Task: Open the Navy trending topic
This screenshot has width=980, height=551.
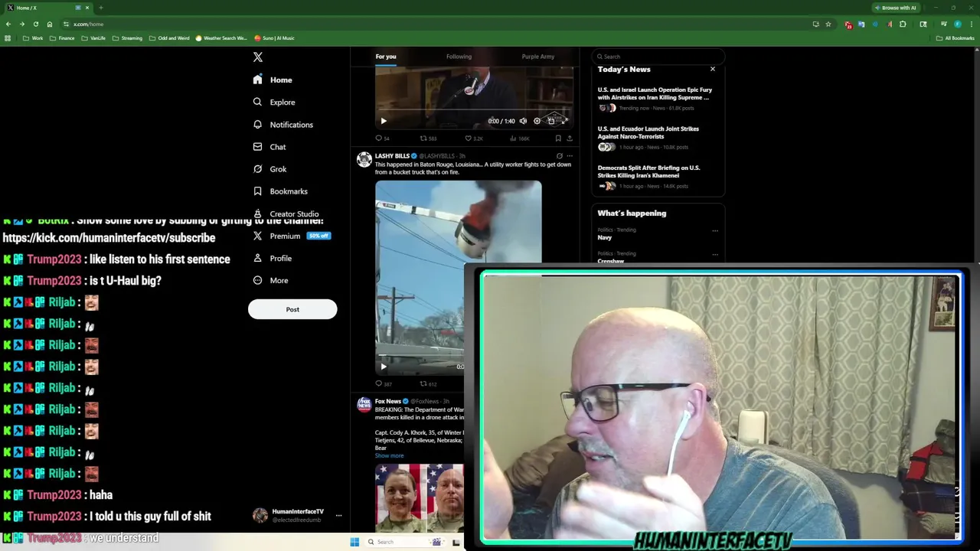Action: (605, 237)
